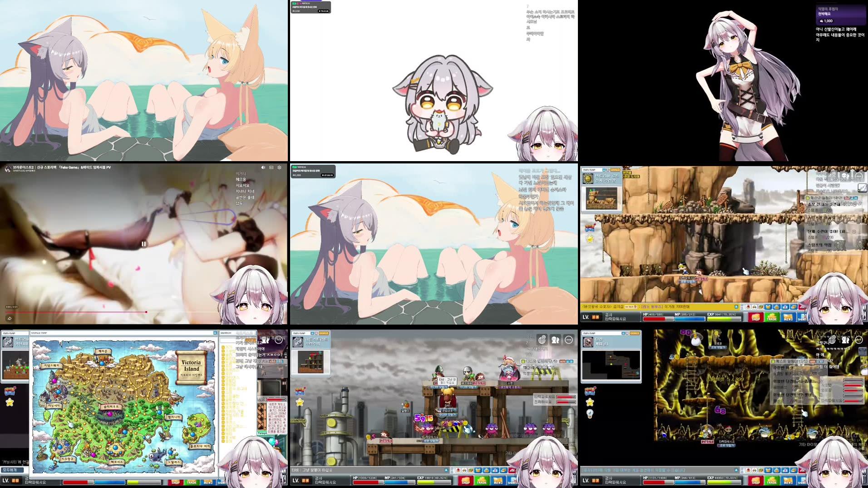Click the lightbulb hint icon in cave game
Viewport: 868px width, 488px height.
coord(590,414)
